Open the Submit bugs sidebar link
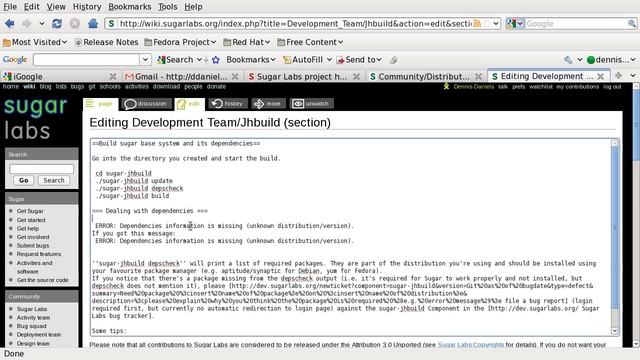This screenshot has width=640, height=360. [33, 246]
